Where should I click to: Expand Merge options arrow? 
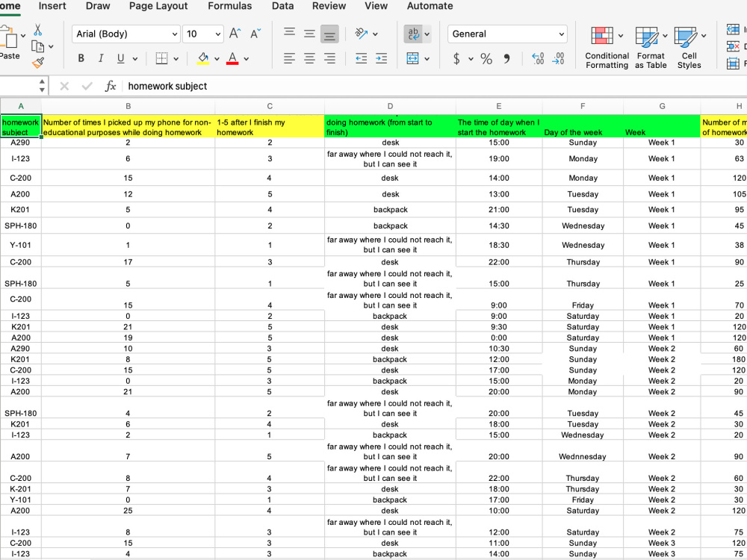(x=427, y=58)
